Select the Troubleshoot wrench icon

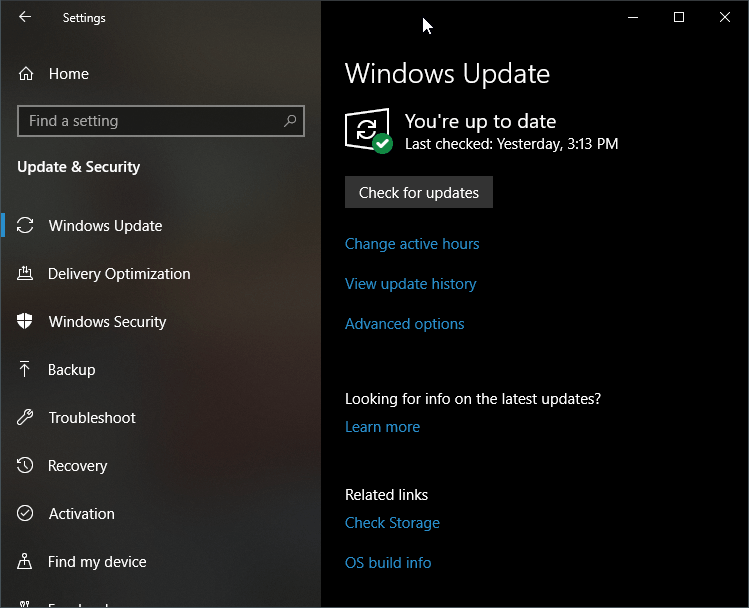[25, 417]
